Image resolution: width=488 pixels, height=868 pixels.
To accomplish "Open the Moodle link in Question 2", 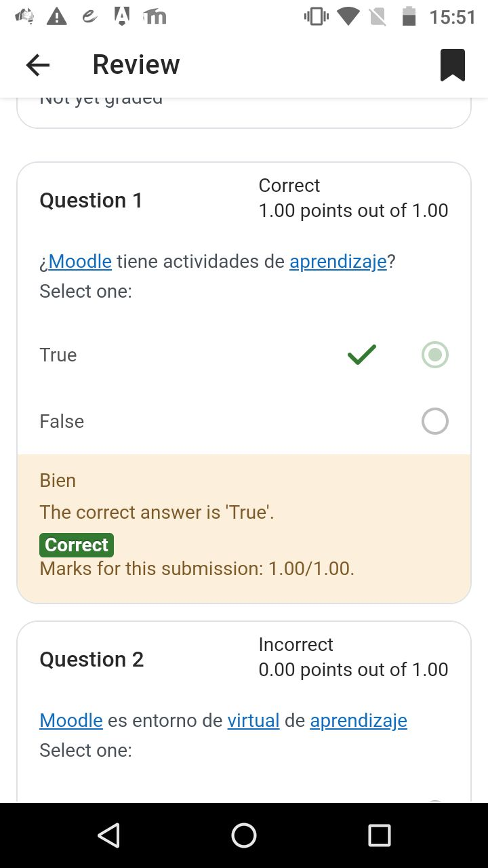I will click(71, 720).
